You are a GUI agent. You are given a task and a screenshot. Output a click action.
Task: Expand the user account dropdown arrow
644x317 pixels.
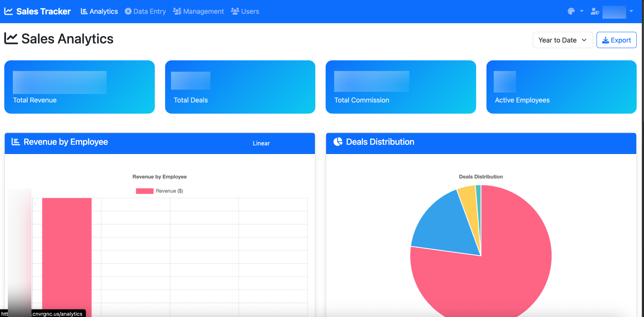[x=631, y=11]
